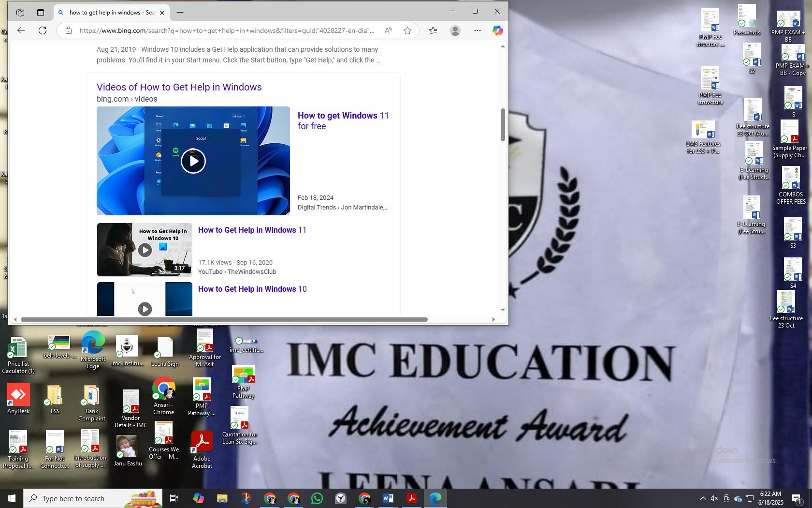Click the Edge back arrow button
812x508 pixels.
[21, 30]
